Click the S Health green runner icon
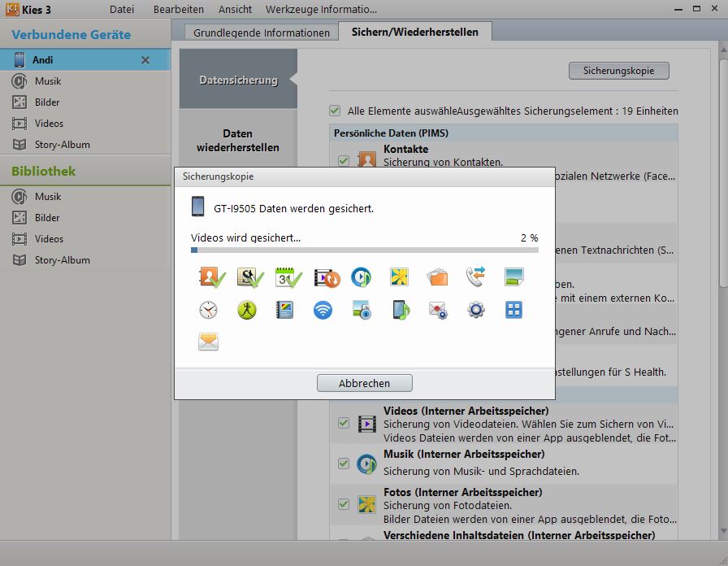 click(246, 310)
